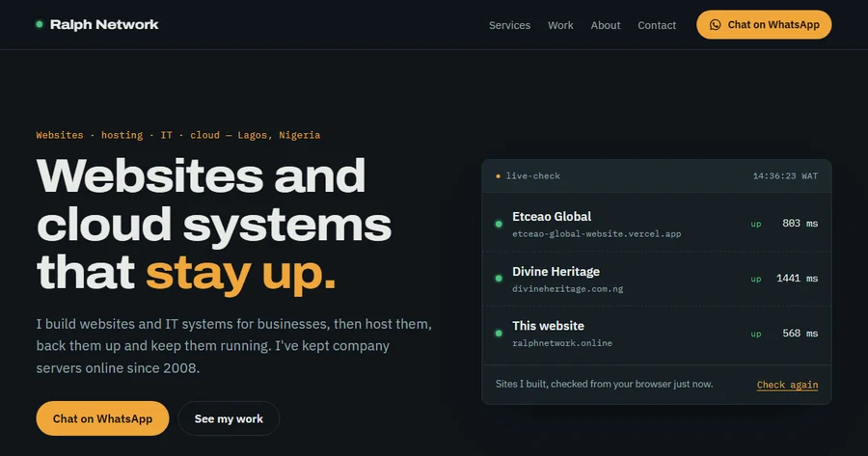Click the Divine Heritage site name
The height and width of the screenshot is (456, 868).
556,272
